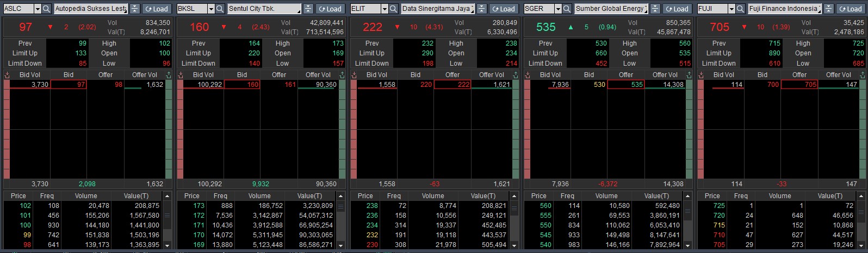868x253 pixels.
Task: Click the red download arrow left of ELIT Bid Vol
Action: [x=354, y=75]
